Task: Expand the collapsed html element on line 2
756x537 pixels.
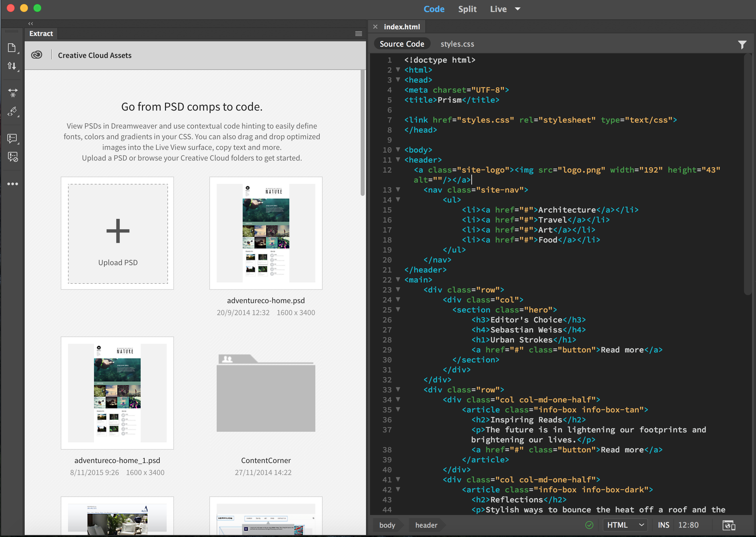Action: [395, 70]
